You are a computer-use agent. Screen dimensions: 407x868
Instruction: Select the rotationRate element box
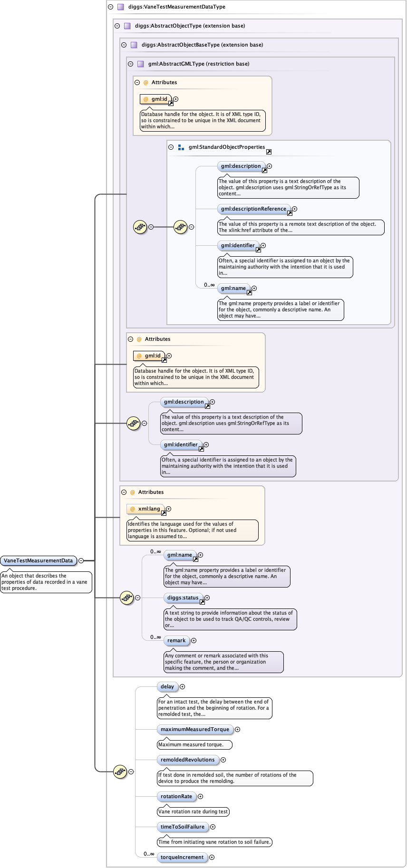(x=176, y=797)
